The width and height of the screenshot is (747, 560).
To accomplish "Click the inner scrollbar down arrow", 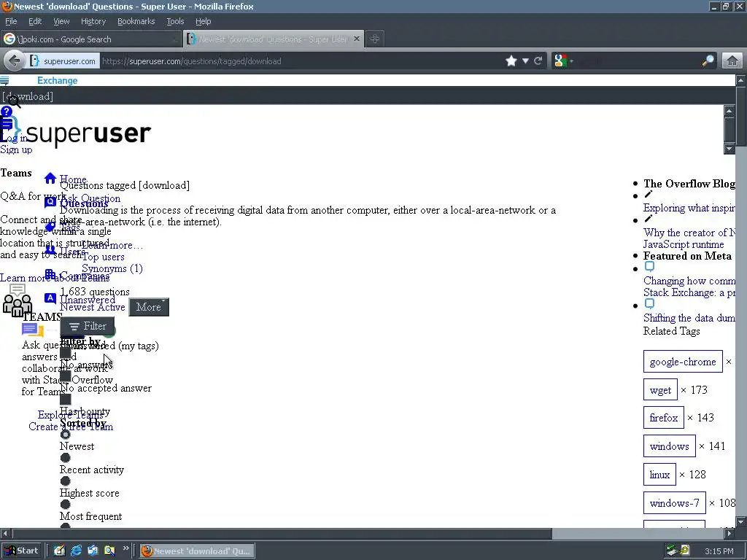I will [x=729, y=149].
